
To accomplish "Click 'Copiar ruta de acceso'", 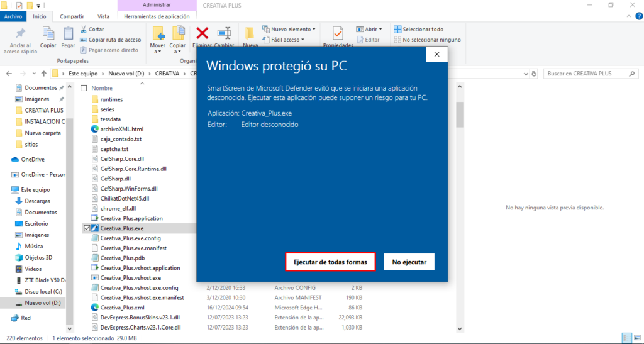I will click(111, 40).
